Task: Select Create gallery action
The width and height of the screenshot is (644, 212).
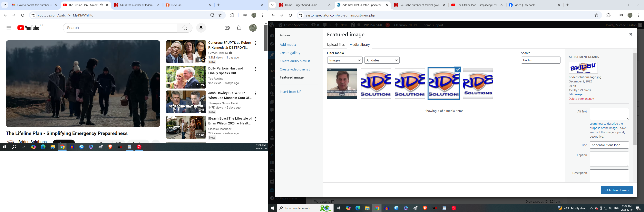Action: 290,53
